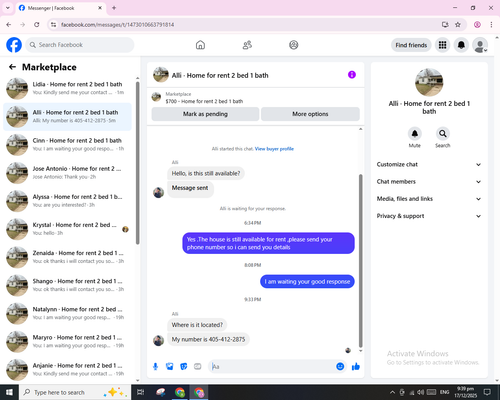The width and height of the screenshot is (500, 400).
Task: Open Task View on taskbar
Action: (140, 392)
